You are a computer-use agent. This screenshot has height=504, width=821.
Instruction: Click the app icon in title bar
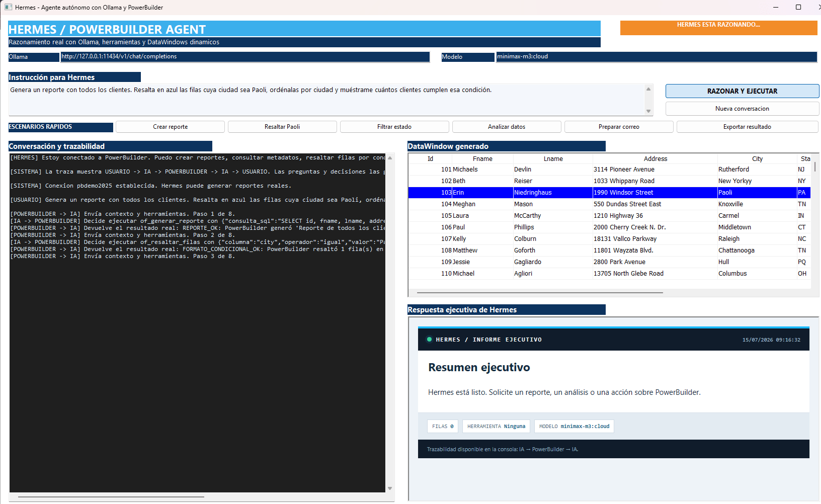[8, 7]
